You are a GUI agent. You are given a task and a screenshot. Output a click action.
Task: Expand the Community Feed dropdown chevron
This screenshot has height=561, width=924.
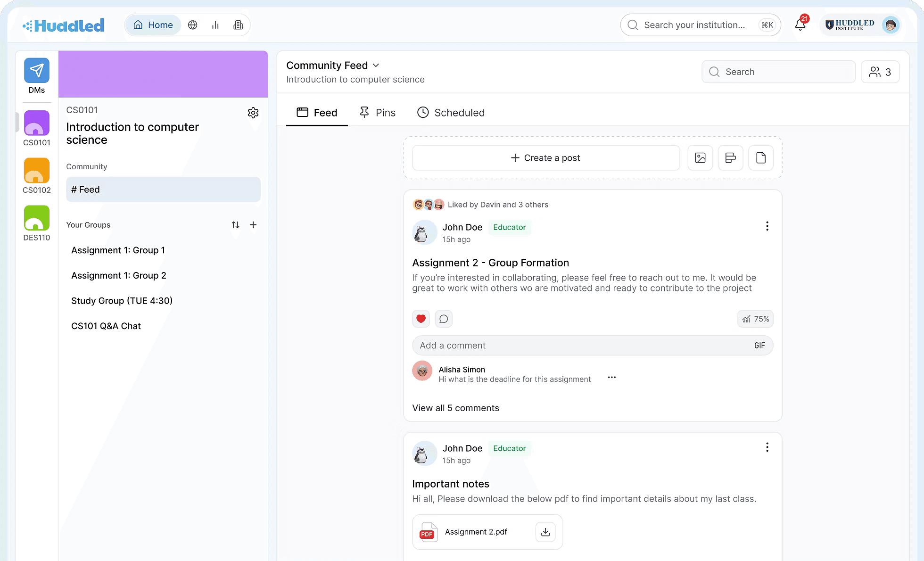[x=376, y=66]
